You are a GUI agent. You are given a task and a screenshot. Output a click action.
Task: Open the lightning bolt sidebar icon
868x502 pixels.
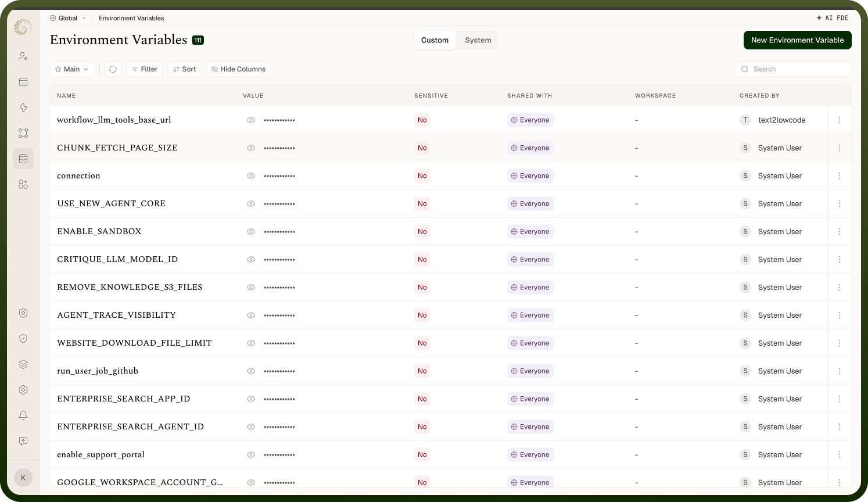[23, 107]
